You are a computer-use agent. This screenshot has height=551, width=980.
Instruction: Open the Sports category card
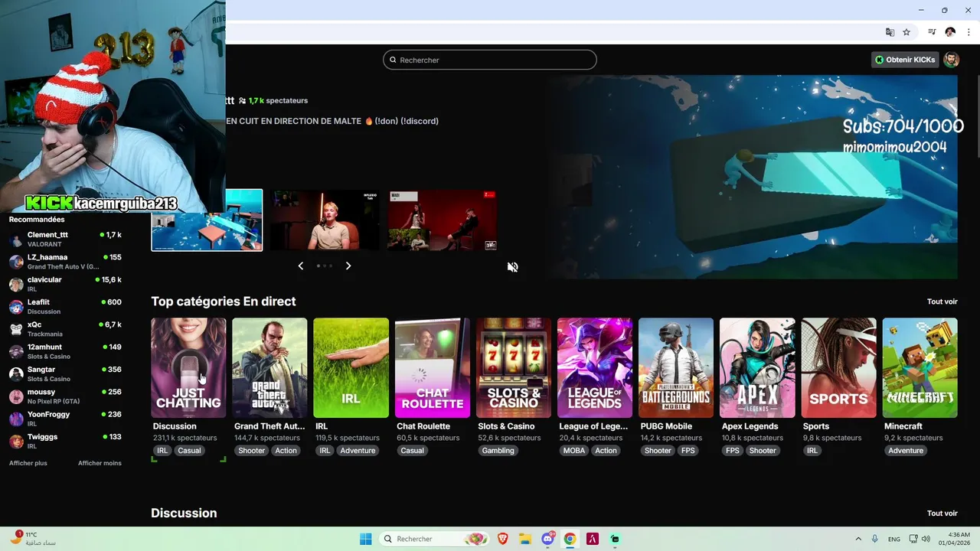point(838,368)
